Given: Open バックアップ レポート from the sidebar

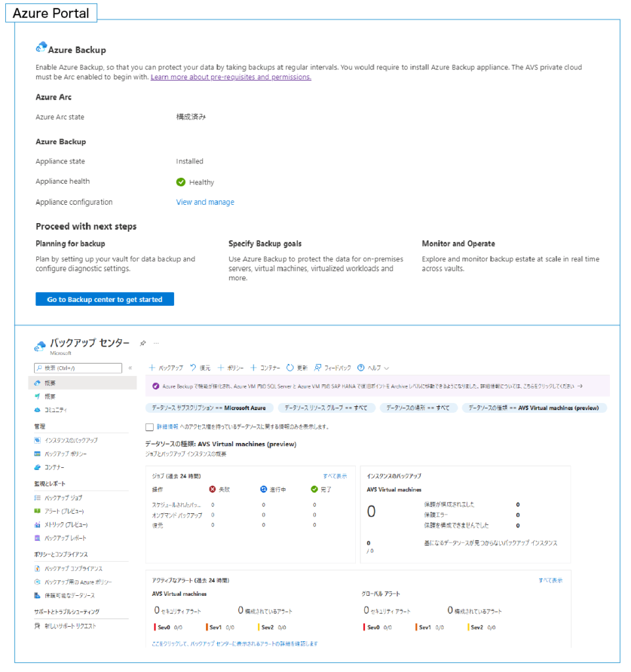Looking at the screenshot, I should (66, 537).
